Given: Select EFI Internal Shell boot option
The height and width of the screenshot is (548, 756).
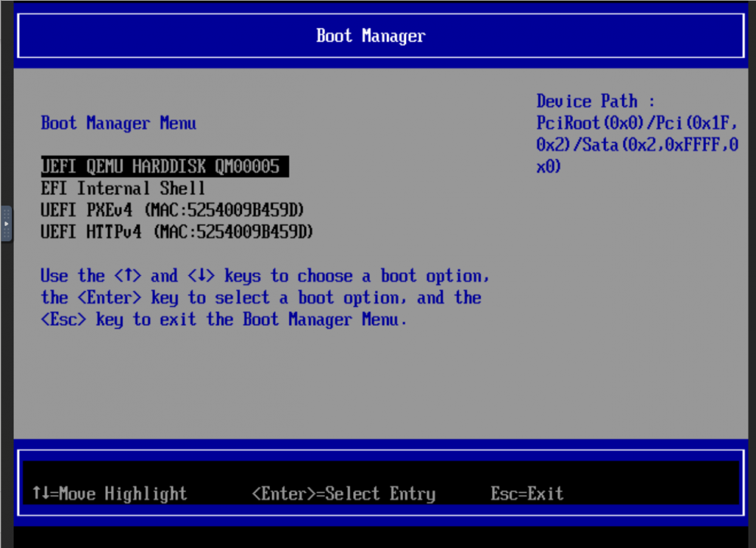Looking at the screenshot, I should click(x=123, y=188).
